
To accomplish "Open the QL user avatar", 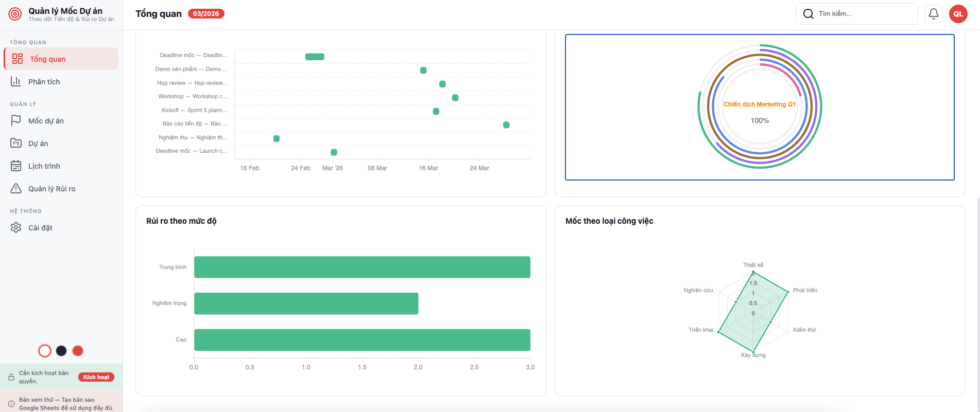I will 958,14.
